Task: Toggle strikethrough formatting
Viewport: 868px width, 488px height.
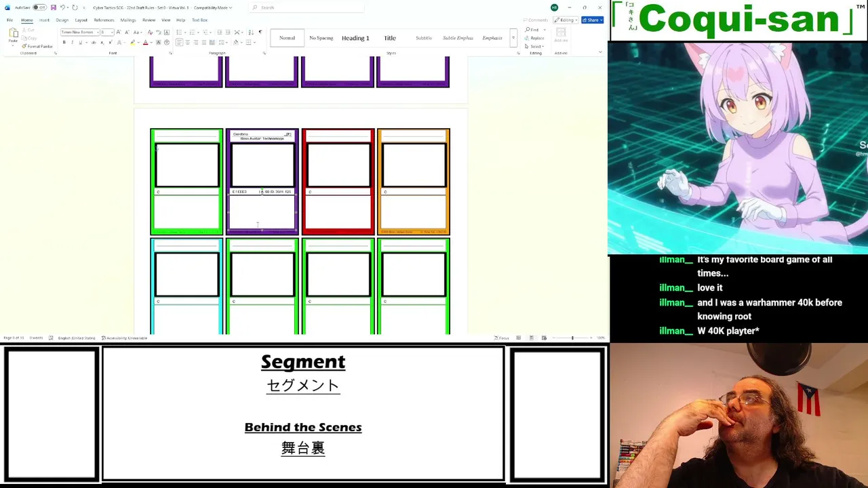Action: [x=94, y=42]
